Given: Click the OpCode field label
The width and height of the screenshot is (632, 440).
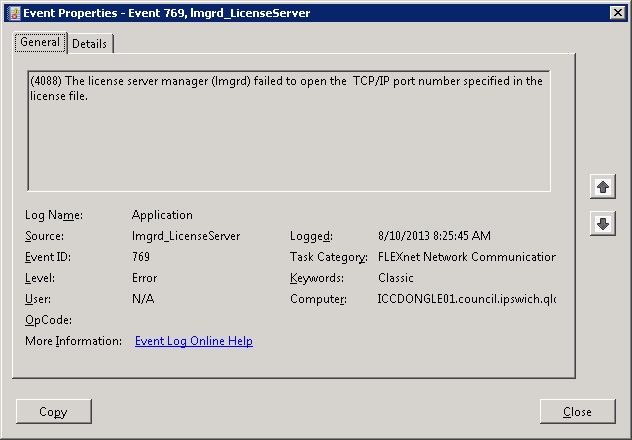Looking at the screenshot, I should 47,320.
